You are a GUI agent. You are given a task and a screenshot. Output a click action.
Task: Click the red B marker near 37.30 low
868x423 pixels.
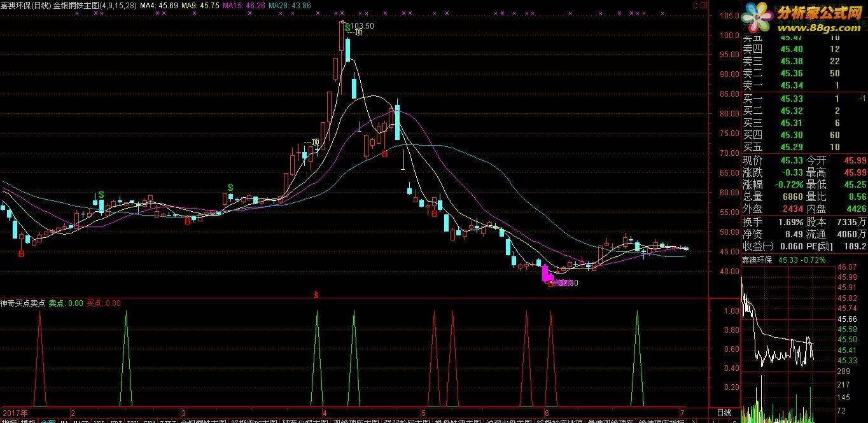(x=551, y=284)
